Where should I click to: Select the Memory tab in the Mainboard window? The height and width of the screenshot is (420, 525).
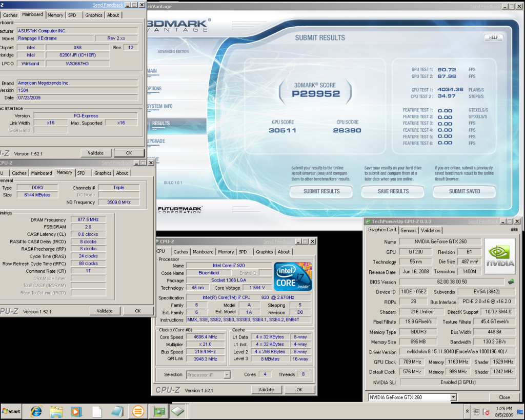click(x=55, y=15)
